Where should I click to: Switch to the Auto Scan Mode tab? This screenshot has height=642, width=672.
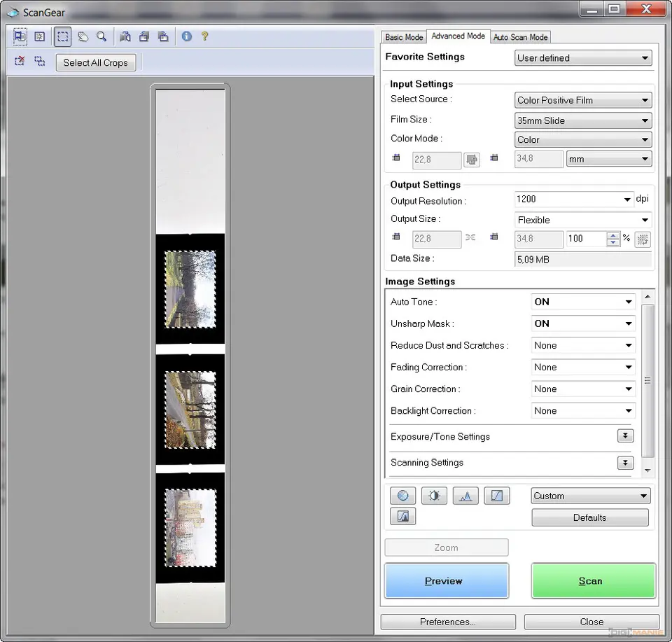tap(520, 37)
